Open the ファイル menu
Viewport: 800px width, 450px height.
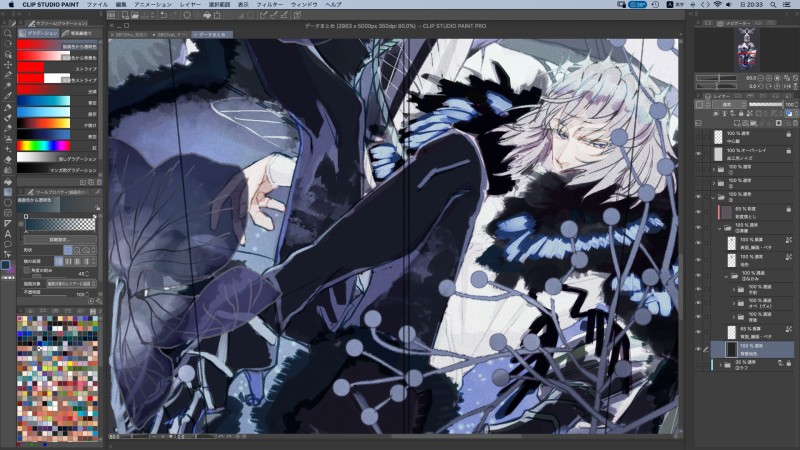coord(97,5)
